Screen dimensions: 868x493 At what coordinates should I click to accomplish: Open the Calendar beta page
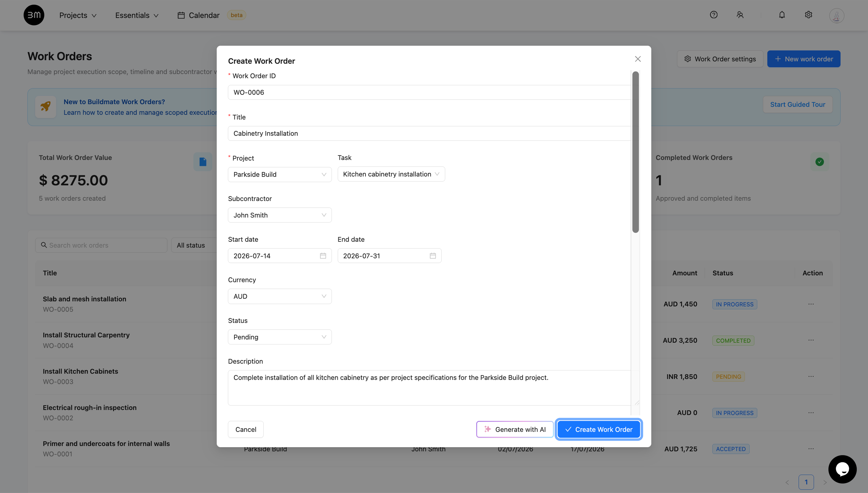pyautogui.click(x=212, y=15)
